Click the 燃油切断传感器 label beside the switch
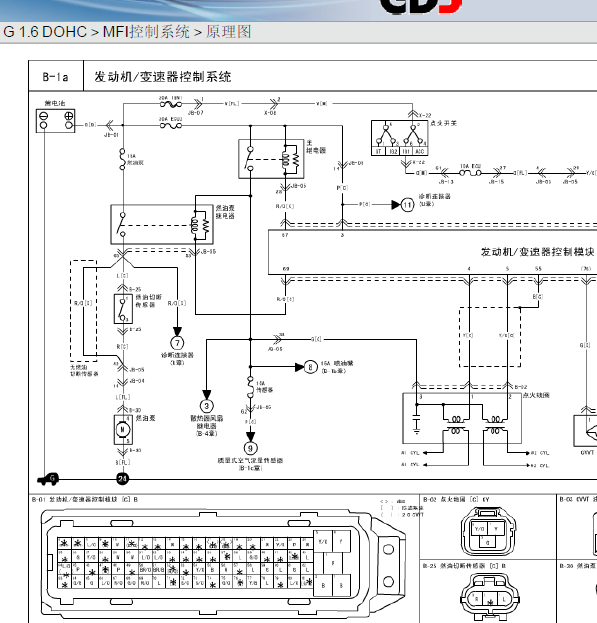The height and width of the screenshot is (623, 597). [149, 301]
